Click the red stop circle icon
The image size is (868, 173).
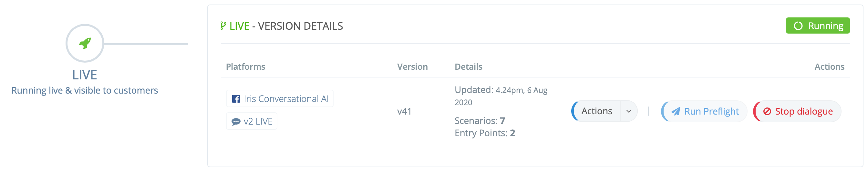767,111
